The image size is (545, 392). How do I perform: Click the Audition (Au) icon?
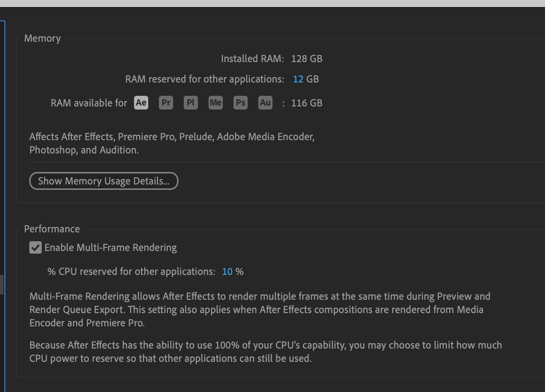click(265, 102)
